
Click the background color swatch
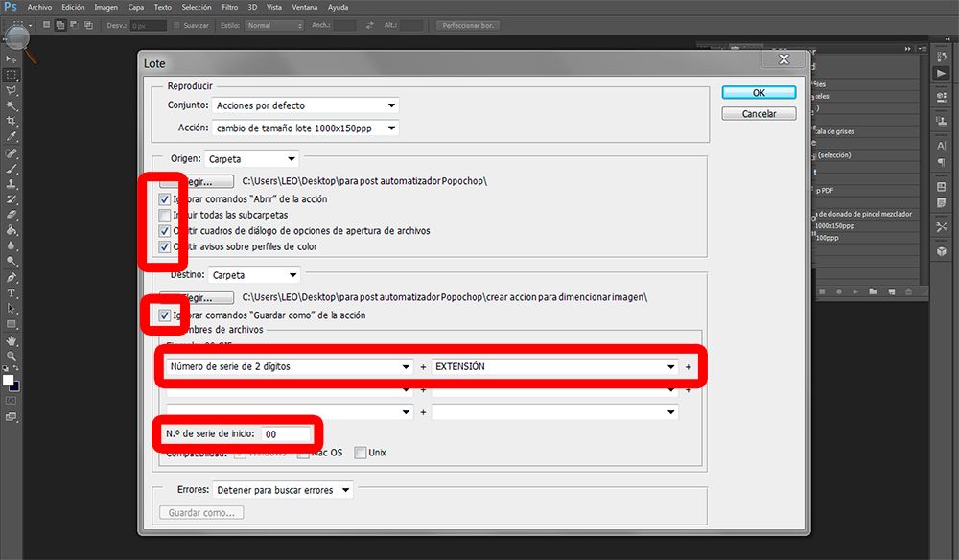[x=15, y=386]
